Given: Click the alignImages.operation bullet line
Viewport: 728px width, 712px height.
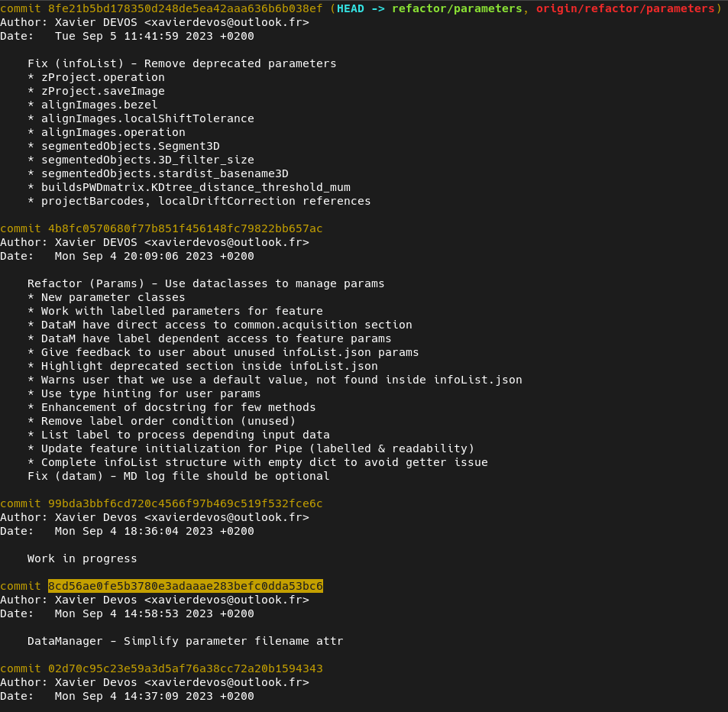Looking at the screenshot, I should click(x=106, y=132).
